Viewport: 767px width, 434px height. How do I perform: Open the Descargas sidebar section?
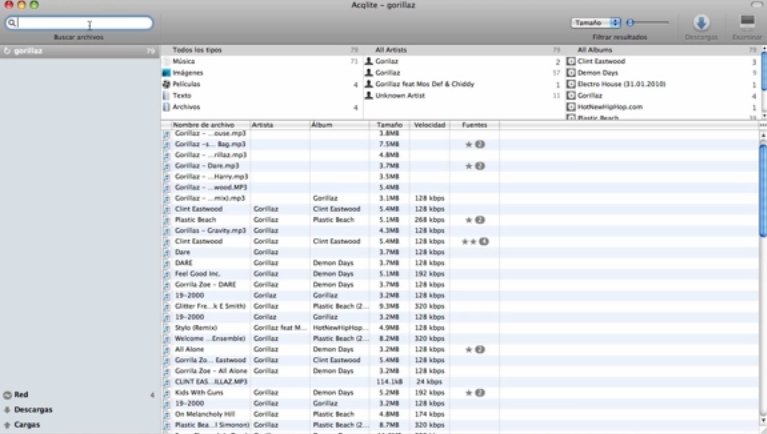(x=33, y=410)
